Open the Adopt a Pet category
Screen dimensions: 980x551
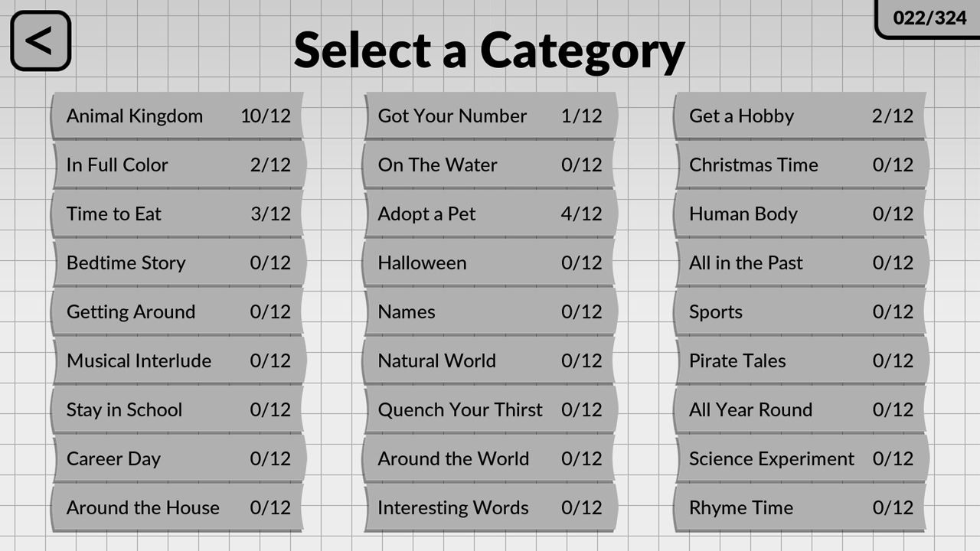(x=489, y=214)
